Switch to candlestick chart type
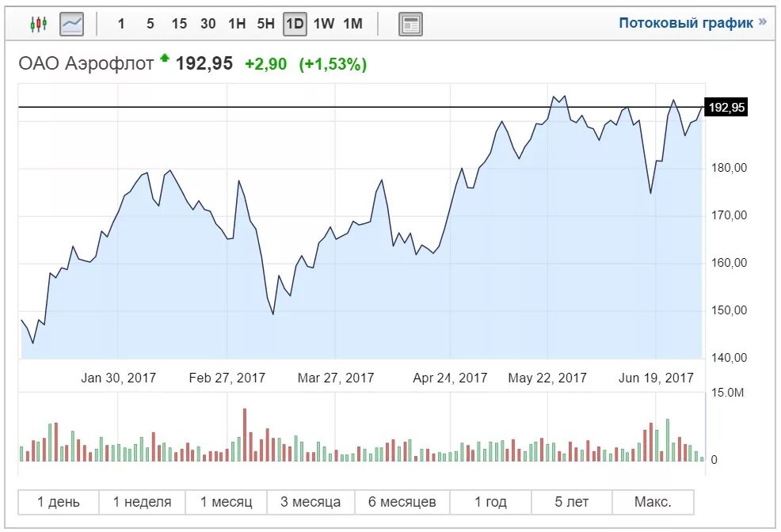Image resolution: width=781 pixels, height=532 pixels. [x=38, y=24]
